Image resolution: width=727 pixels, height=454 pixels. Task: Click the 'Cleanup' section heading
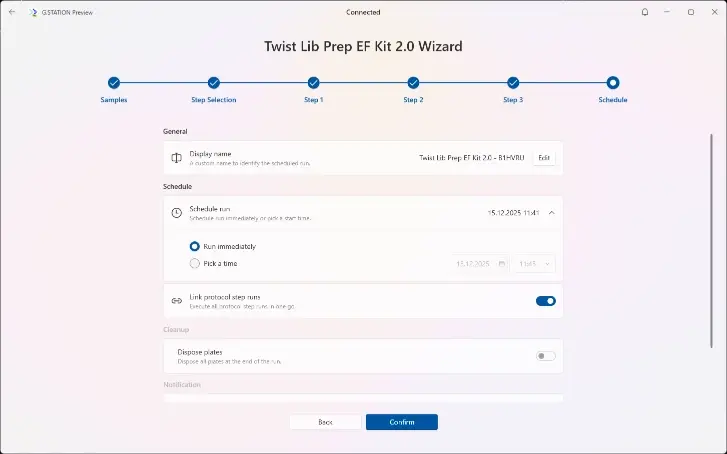[176, 330]
